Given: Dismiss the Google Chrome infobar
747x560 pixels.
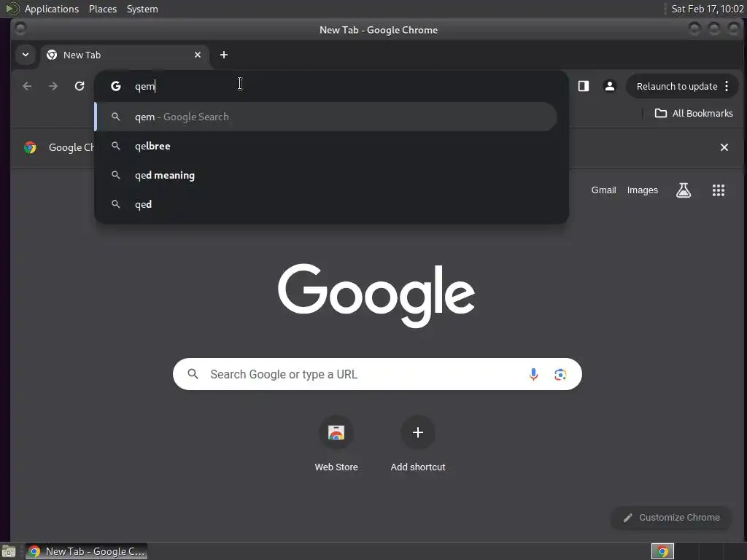Looking at the screenshot, I should click(724, 147).
